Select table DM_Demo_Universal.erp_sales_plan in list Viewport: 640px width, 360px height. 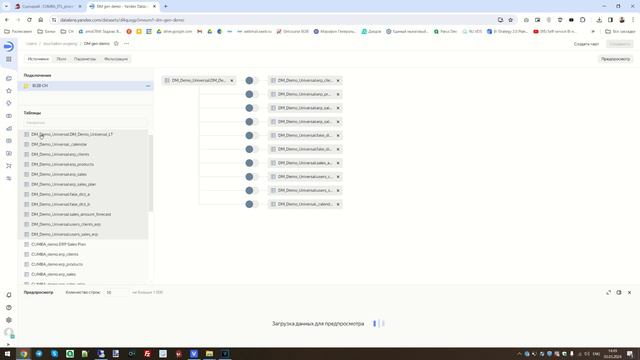pos(83,184)
